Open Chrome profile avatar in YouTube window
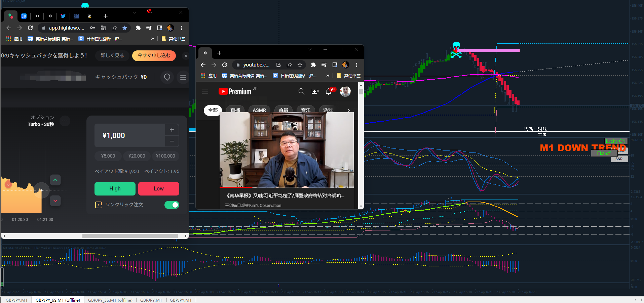The height and width of the screenshot is (303, 644). point(345,65)
